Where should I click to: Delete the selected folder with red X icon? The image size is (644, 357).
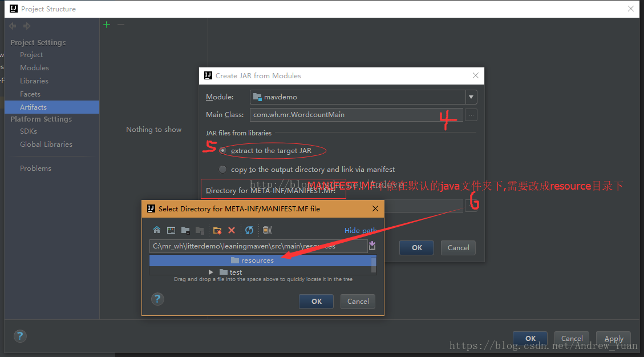pyautogui.click(x=232, y=230)
